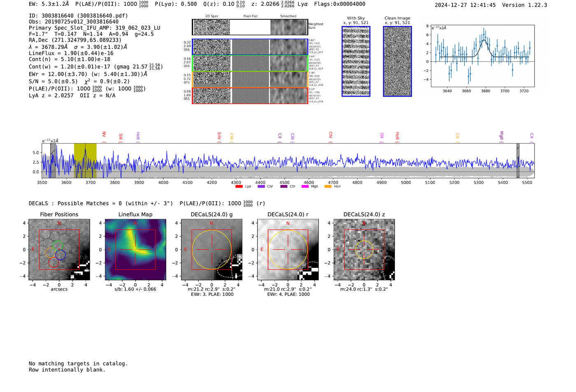Click the hatched gray band near 3545 Å
Image resolution: width=576 pixels, height=392 pixels.
pyautogui.click(x=53, y=161)
